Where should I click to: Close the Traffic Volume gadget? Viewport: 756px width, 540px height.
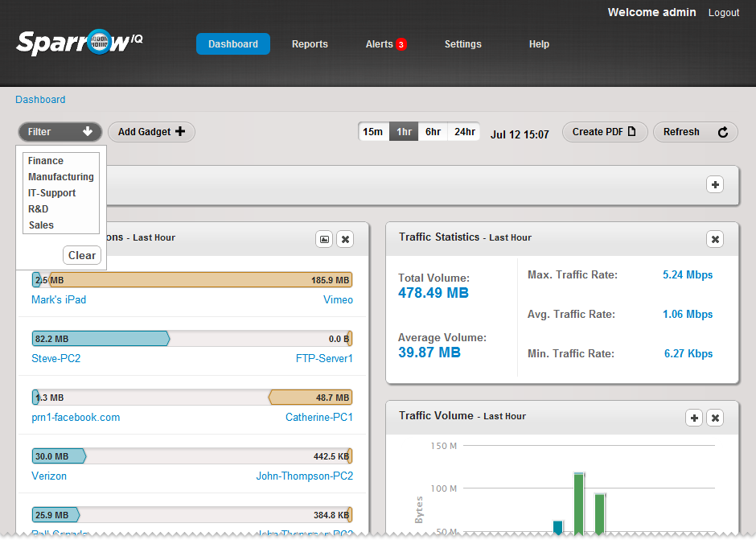pos(715,418)
